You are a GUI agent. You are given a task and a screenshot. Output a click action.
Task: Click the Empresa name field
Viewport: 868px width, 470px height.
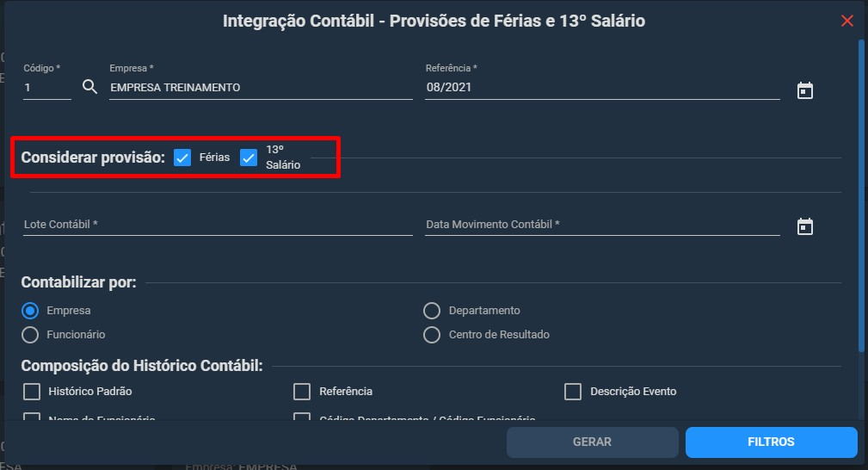pyautogui.click(x=261, y=88)
